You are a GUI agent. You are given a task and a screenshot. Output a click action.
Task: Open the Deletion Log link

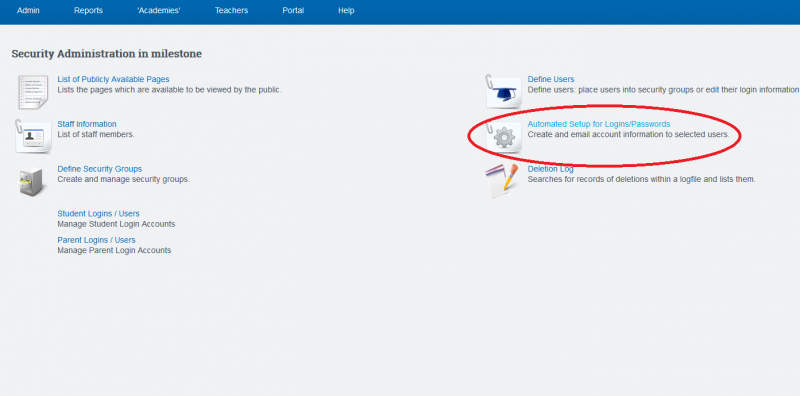[x=551, y=169]
